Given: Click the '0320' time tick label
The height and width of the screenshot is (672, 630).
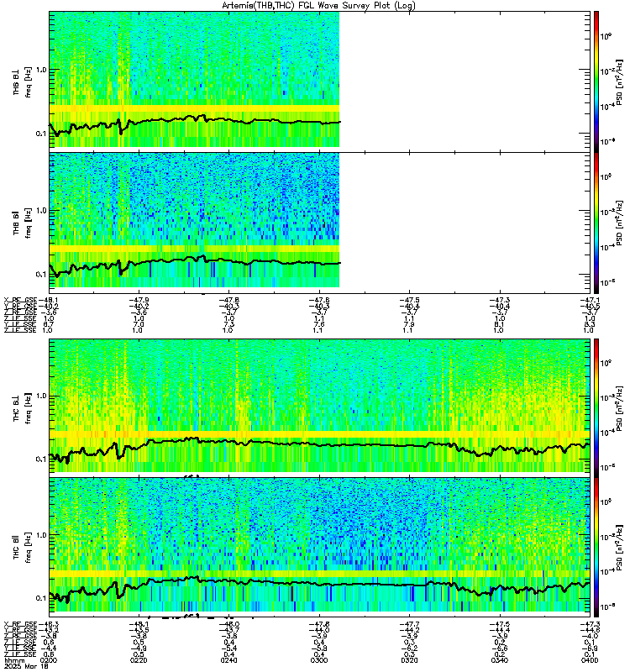Looking at the screenshot, I should click(x=409, y=660).
